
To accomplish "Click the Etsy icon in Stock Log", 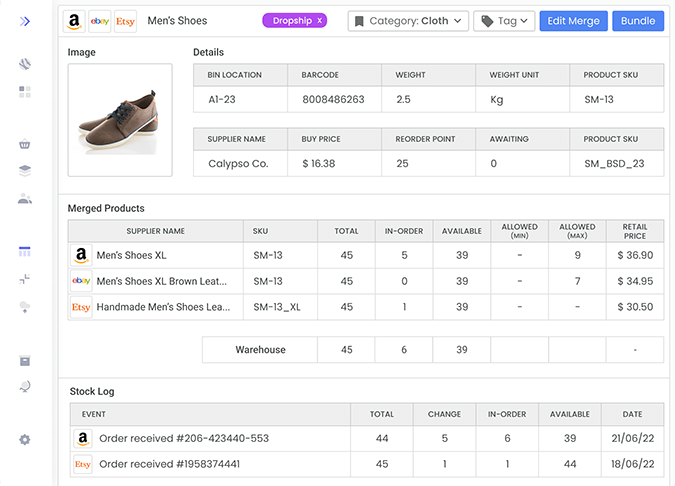I will [x=83, y=464].
